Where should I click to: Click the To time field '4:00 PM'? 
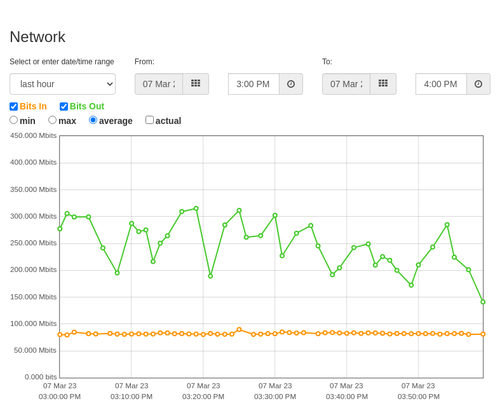tap(441, 84)
